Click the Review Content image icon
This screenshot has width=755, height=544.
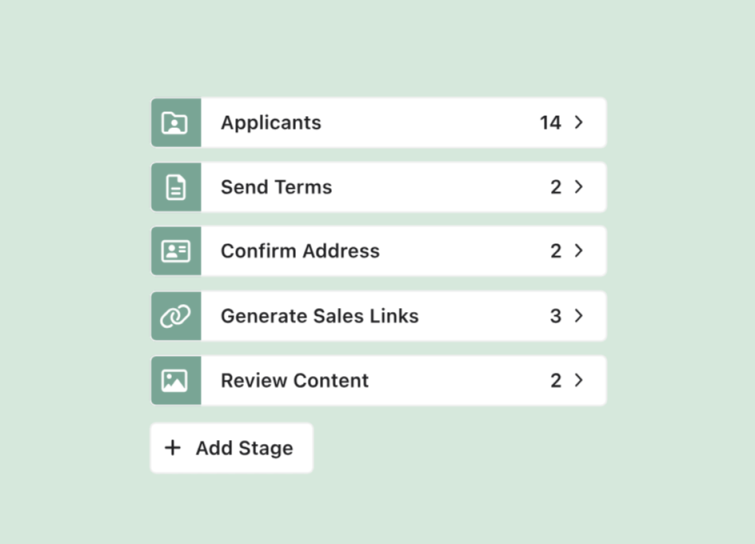(175, 380)
